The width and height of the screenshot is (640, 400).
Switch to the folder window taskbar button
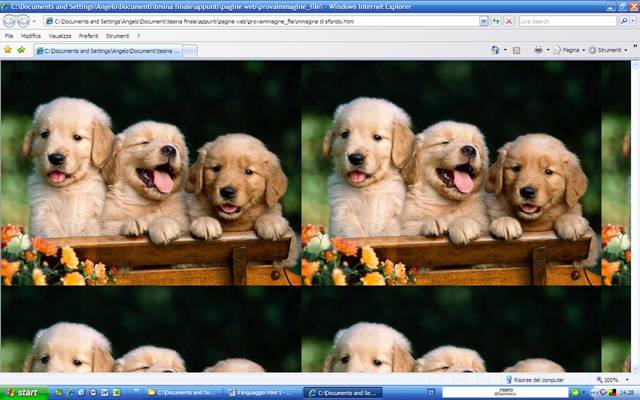coord(182,393)
